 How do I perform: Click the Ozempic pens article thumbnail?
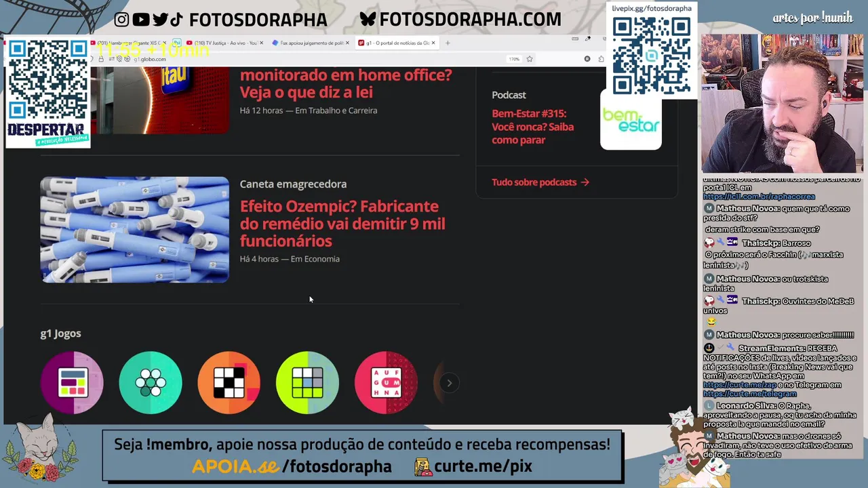click(135, 230)
